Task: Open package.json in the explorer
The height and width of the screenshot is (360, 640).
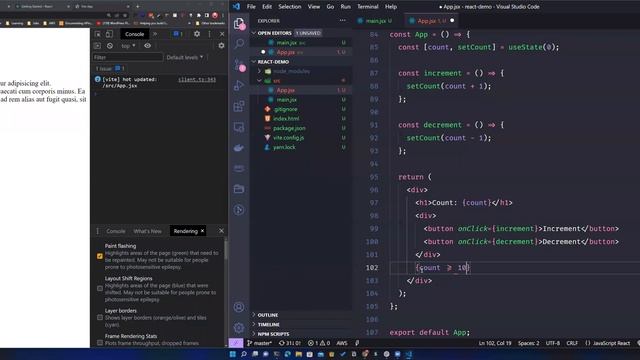Action: pyautogui.click(x=289, y=128)
